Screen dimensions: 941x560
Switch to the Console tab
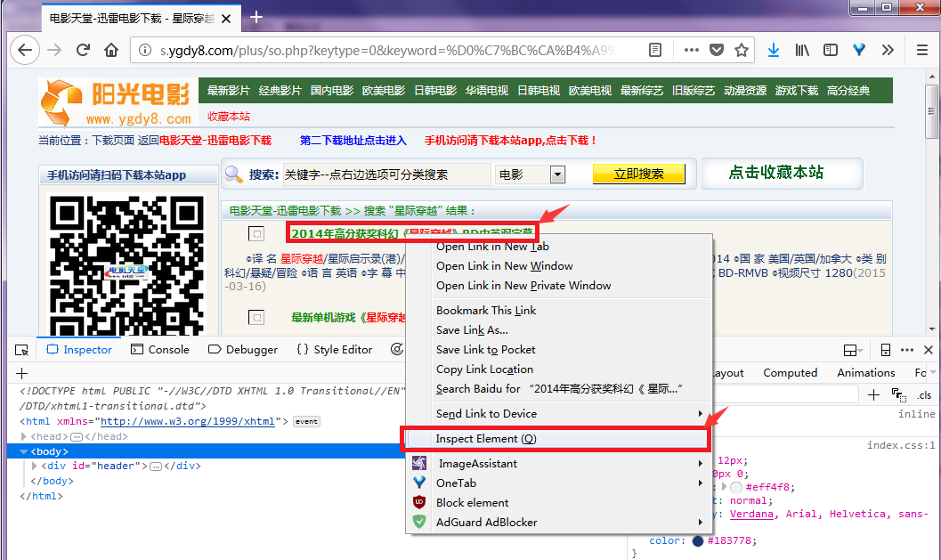(x=160, y=349)
